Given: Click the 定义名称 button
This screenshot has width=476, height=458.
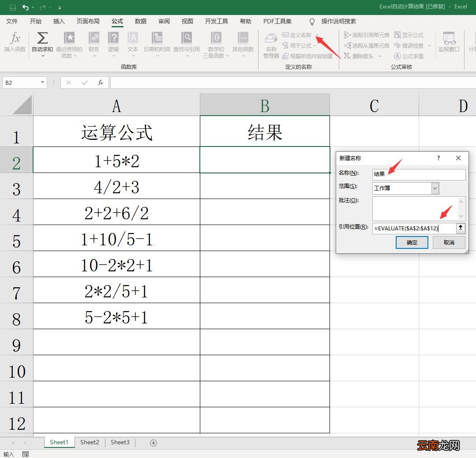Looking at the screenshot, I should click(x=297, y=35).
